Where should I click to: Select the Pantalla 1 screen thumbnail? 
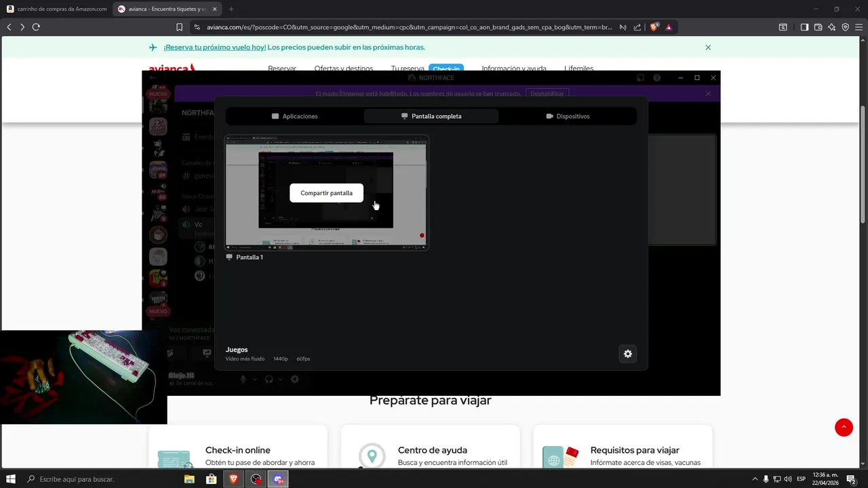point(326,193)
